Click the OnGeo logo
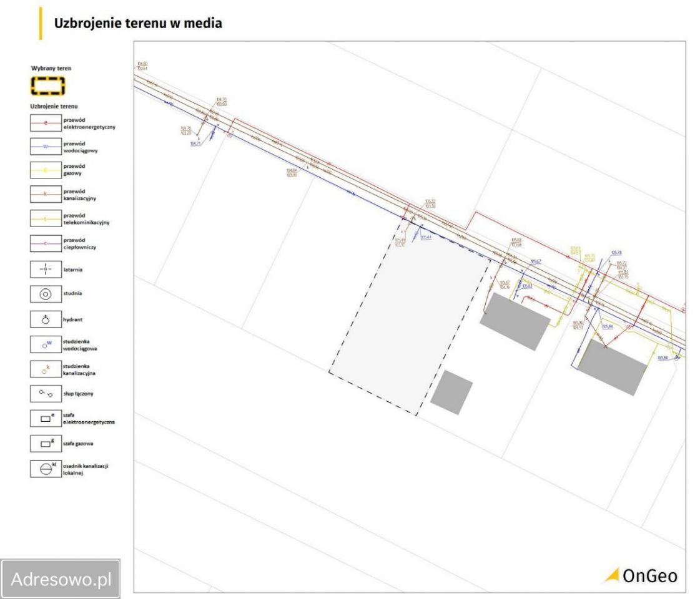Viewport: 700px width, 599px height. [x=641, y=575]
